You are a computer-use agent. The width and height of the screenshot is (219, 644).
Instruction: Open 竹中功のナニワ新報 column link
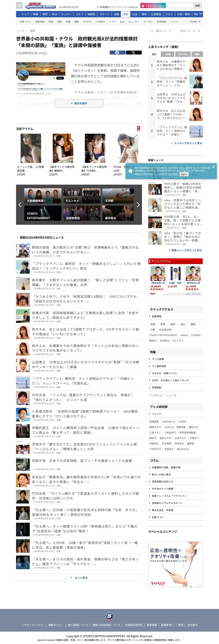[162, 489]
